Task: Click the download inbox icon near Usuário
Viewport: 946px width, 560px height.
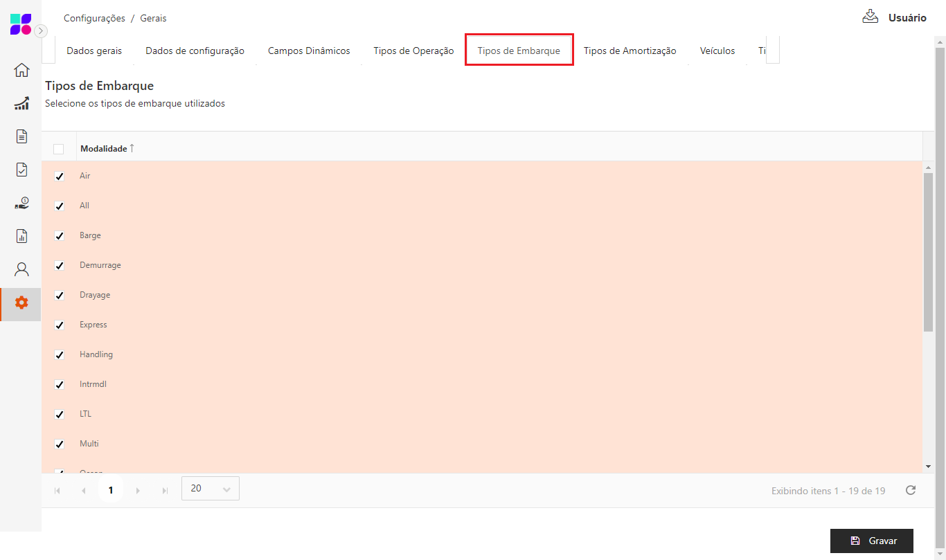Action: pos(870,17)
